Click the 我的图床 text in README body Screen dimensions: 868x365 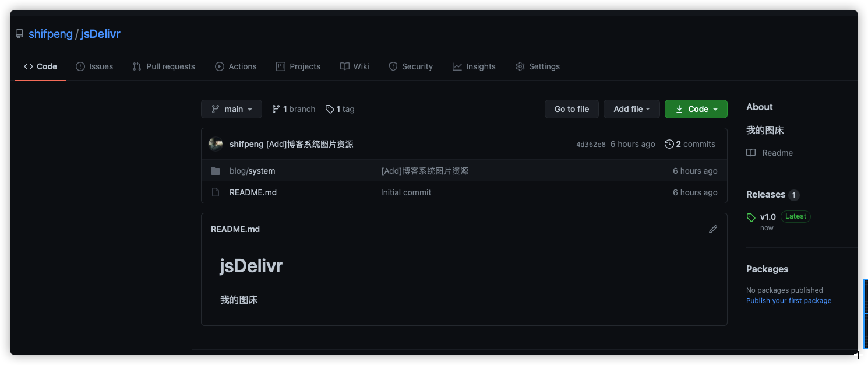239,300
